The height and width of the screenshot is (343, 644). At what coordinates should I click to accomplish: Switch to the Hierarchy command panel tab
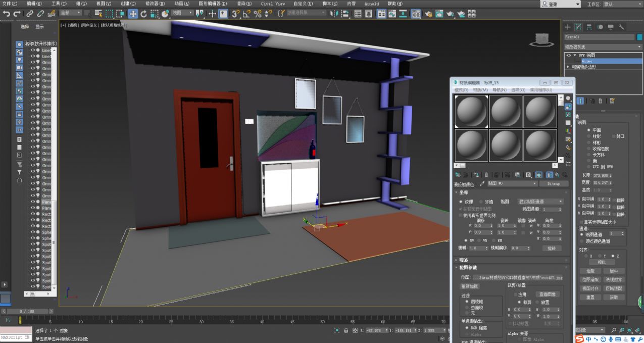589,27
